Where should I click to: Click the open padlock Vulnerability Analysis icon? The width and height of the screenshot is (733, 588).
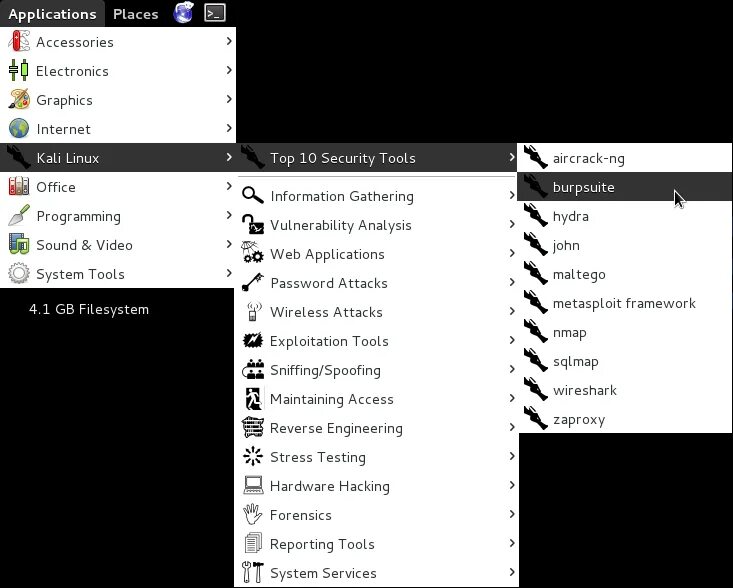click(x=253, y=225)
